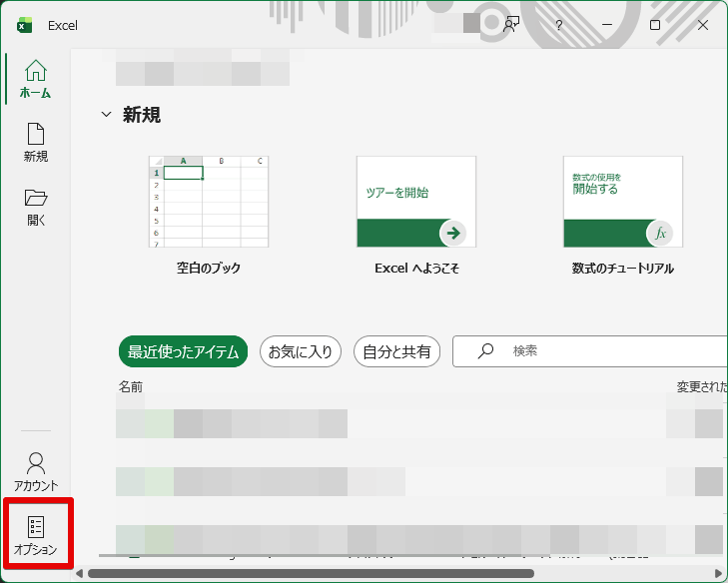Open the 数式のチュートリアル template
728x583 pixels.
[x=623, y=216]
